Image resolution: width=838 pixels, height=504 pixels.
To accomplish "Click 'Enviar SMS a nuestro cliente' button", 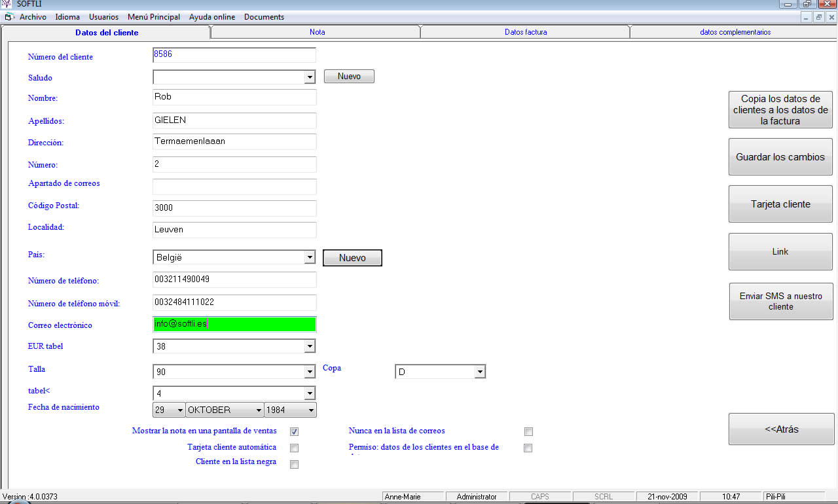I will click(x=780, y=301).
